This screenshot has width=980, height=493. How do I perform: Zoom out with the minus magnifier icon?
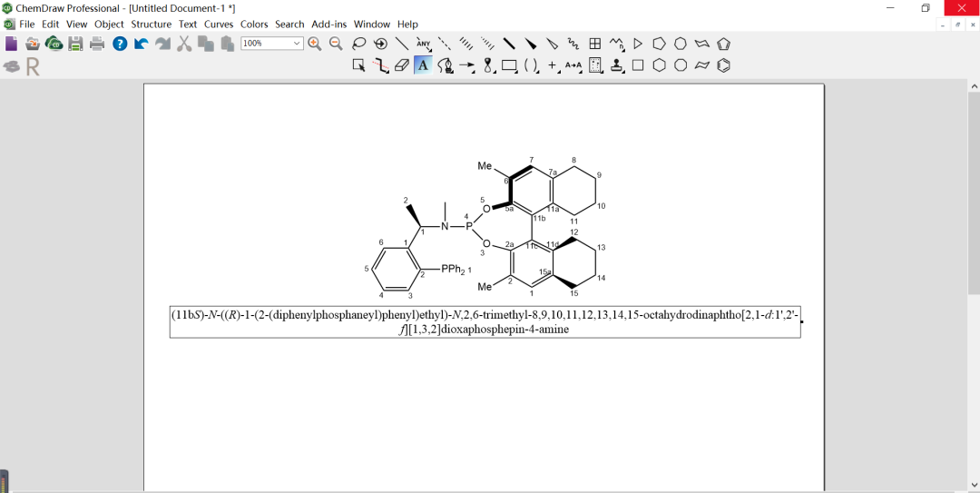[336, 44]
